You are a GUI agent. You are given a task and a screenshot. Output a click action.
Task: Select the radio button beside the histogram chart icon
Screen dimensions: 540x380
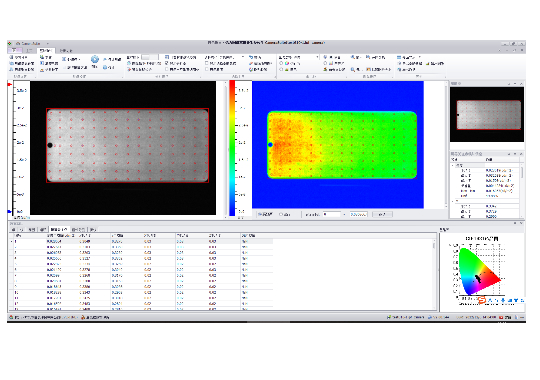coord(325,63)
